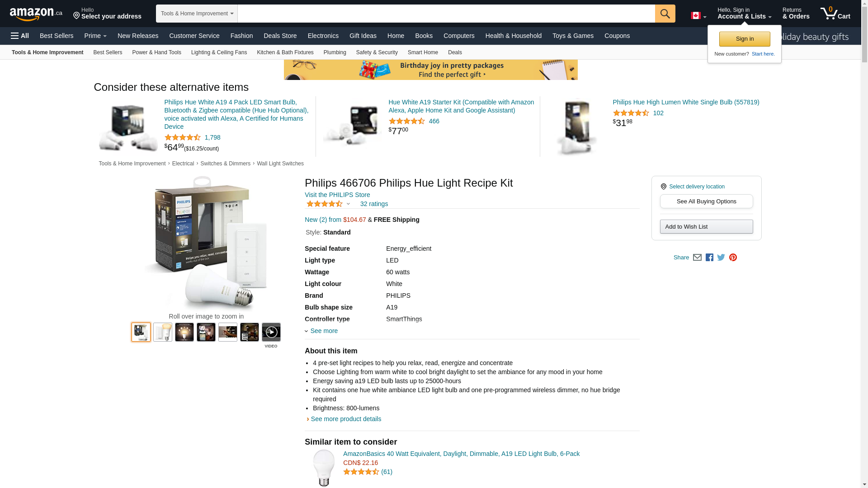
Task: Click See All Buying Options
Action: click(x=707, y=202)
